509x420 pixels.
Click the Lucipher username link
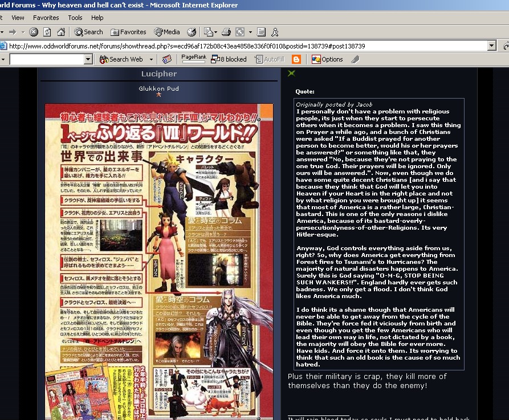(x=159, y=74)
